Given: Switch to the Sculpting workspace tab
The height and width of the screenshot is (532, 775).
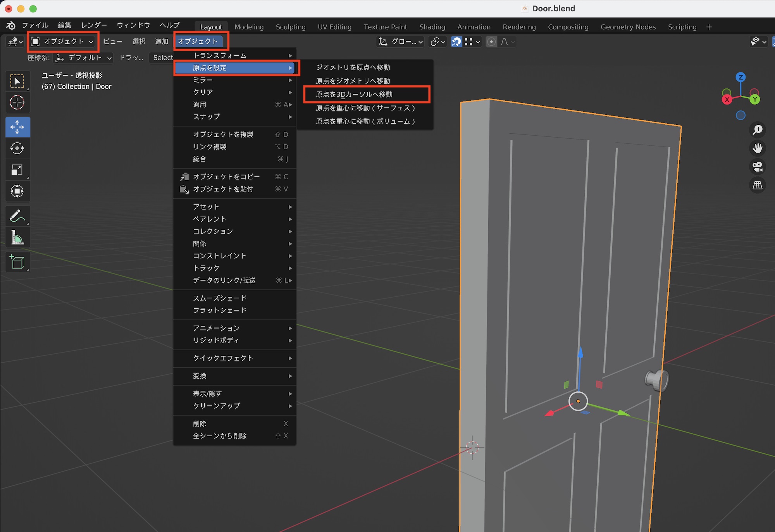Looking at the screenshot, I should tap(291, 27).
